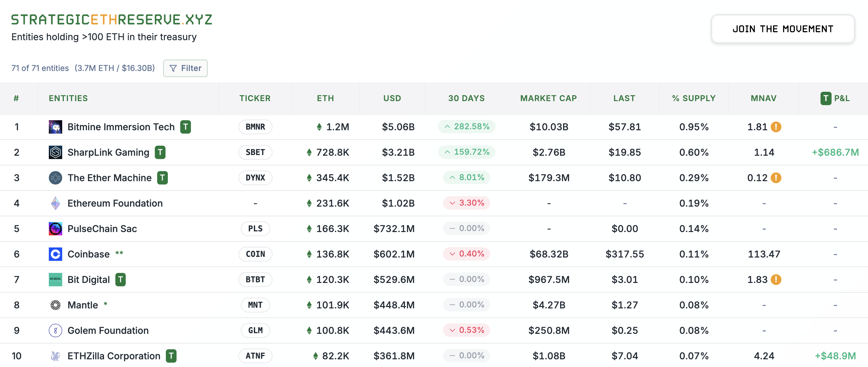
Task: Sort table by 30 DAYS column header
Action: [466, 98]
